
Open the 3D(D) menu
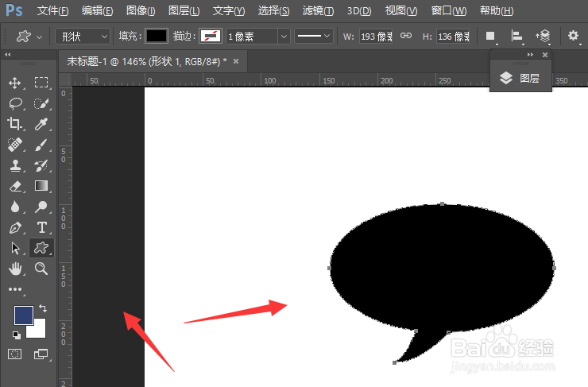(x=359, y=11)
